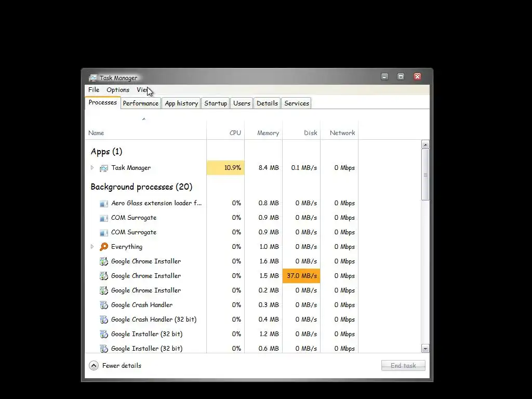Image resolution: width=532 pixels, height=399 pixels.
Task: Sort by the Memory column header
Action: tap(268, 132)
